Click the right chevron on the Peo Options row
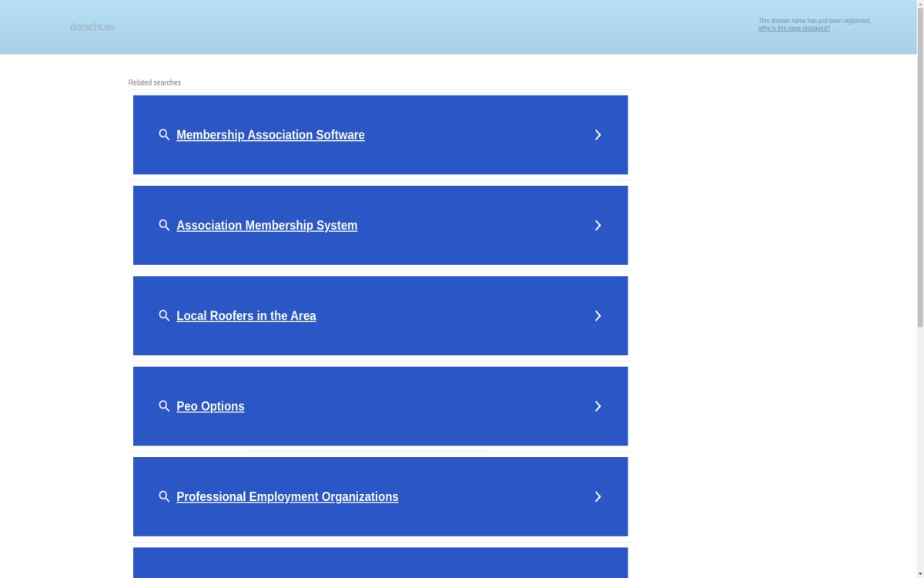Screen dimensions: 924x578 click(x=598, y=406)
